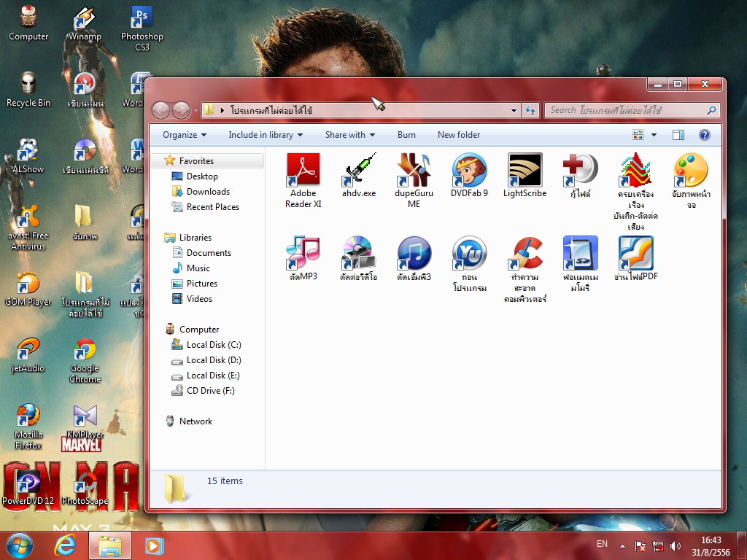Open the Adobe Reader XI shortcut
Image resolution: width=747 pixels, height=560 pixels.
pos(303,181)
